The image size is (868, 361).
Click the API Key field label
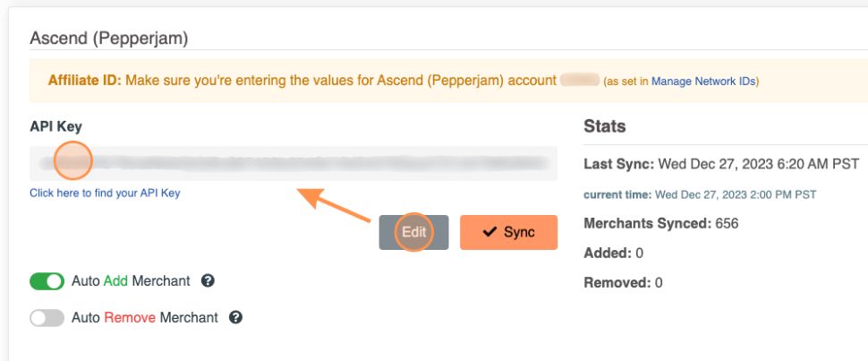(55, 126)
